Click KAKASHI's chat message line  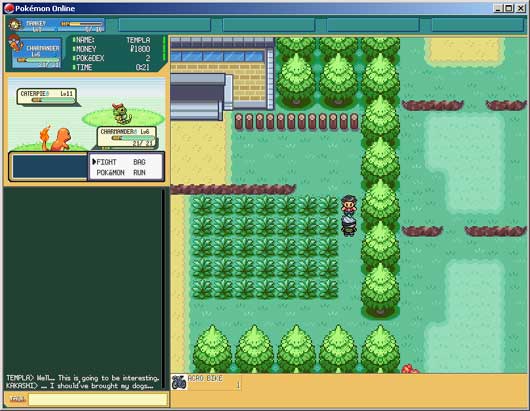pyautogui.click(x=80, y=386)
